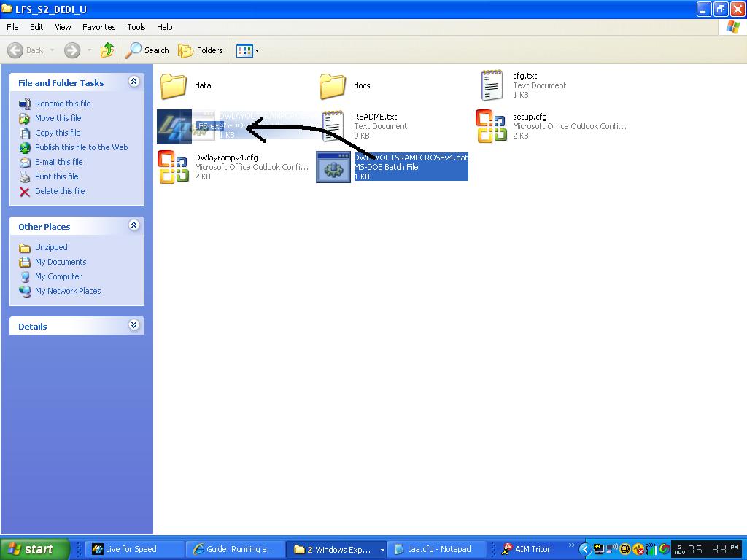Select the docs folder name

tap(362, 85)
